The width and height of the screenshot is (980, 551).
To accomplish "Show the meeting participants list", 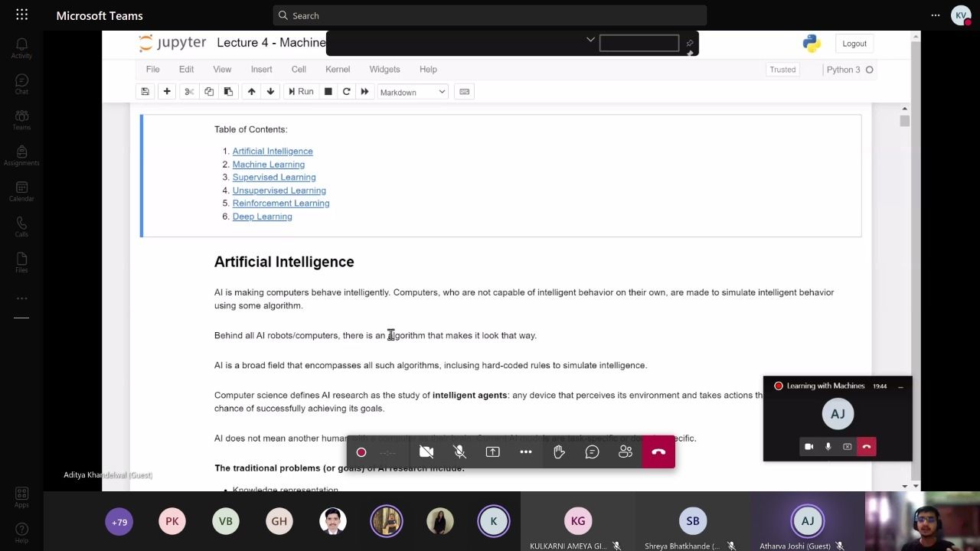I will coord(626,452).
